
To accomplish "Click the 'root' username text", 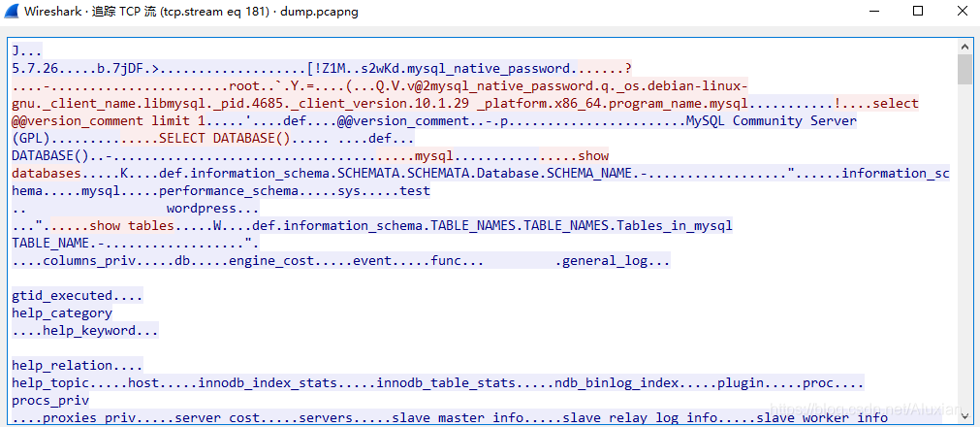I will point(244,85).
